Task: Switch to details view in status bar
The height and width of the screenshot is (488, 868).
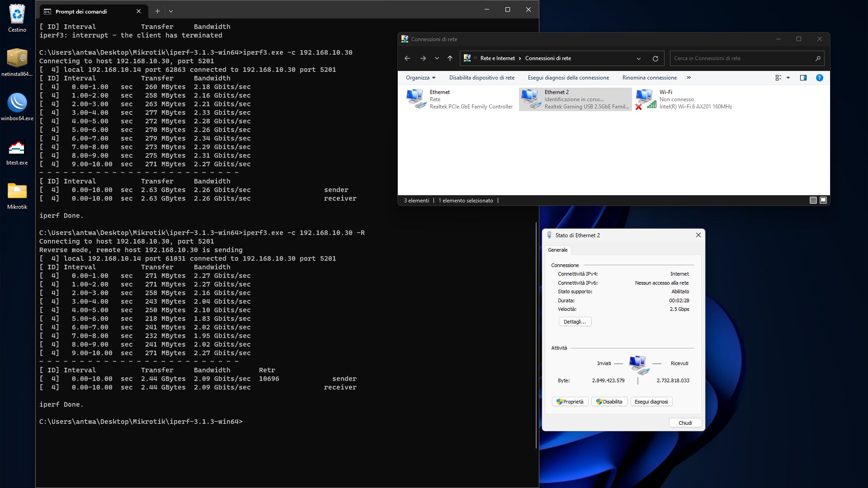Action: (x=813, y=200)
